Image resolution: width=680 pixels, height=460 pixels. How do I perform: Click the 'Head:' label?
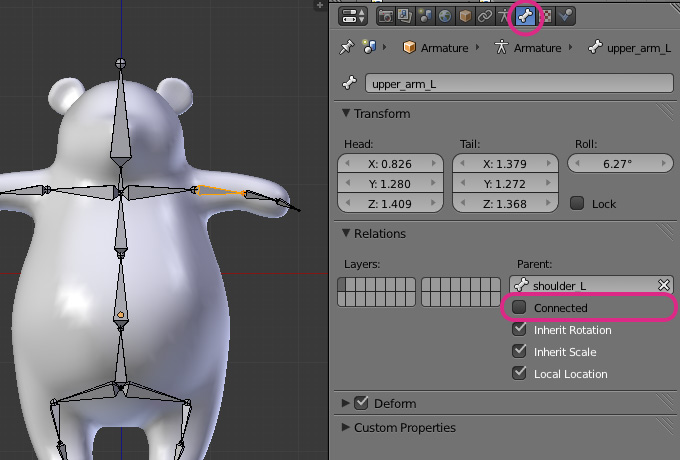358,144
